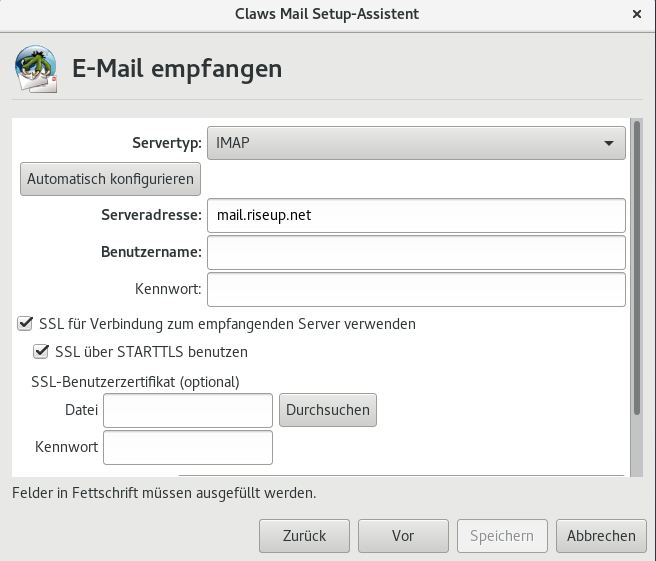Cancel setup with the Abbrechen button
Image resolution: width=656 pixels, height=561 pixels.
coord(601,536)
